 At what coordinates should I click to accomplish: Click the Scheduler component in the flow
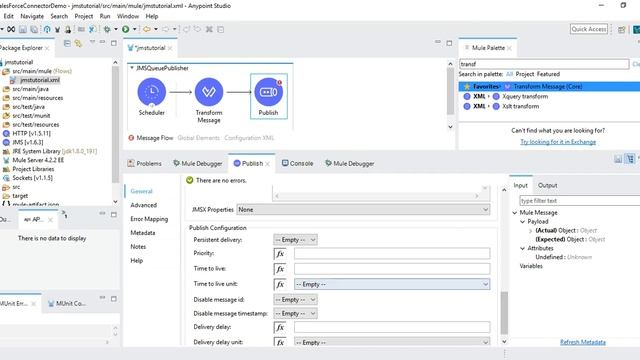tap(152, 92)
